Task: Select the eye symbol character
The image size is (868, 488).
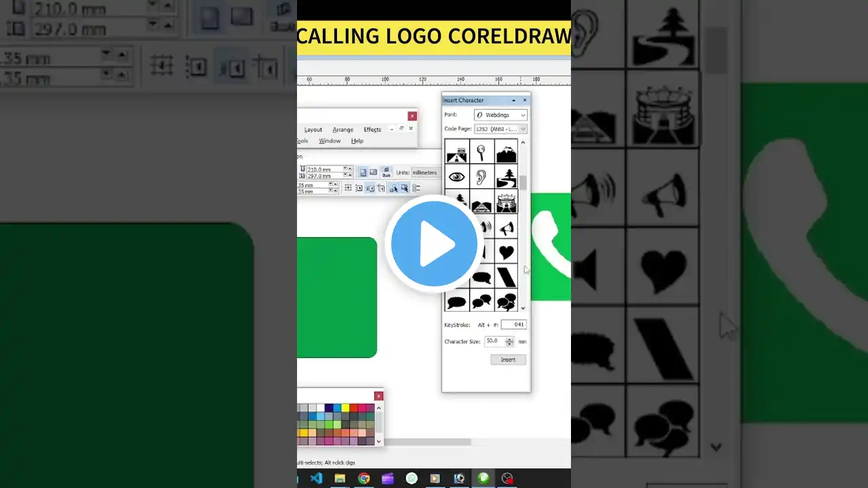Action: [x=456, y=177]
